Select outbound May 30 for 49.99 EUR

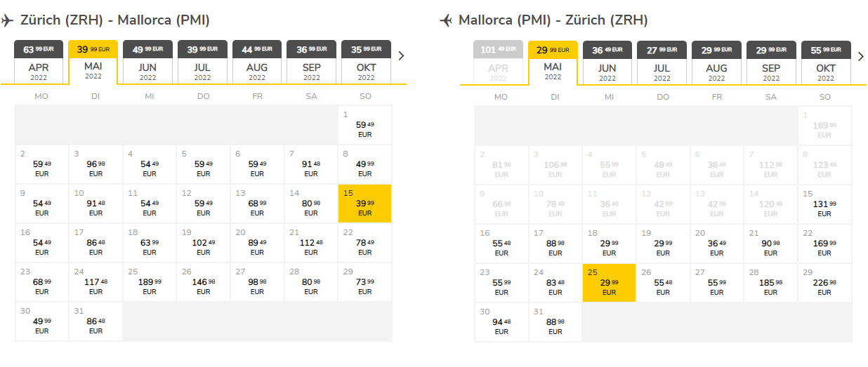pos(41,322)
